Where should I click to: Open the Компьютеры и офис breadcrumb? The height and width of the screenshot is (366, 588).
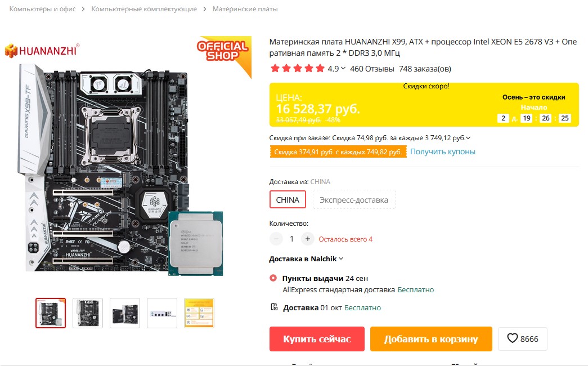click(x=42, y=9)
